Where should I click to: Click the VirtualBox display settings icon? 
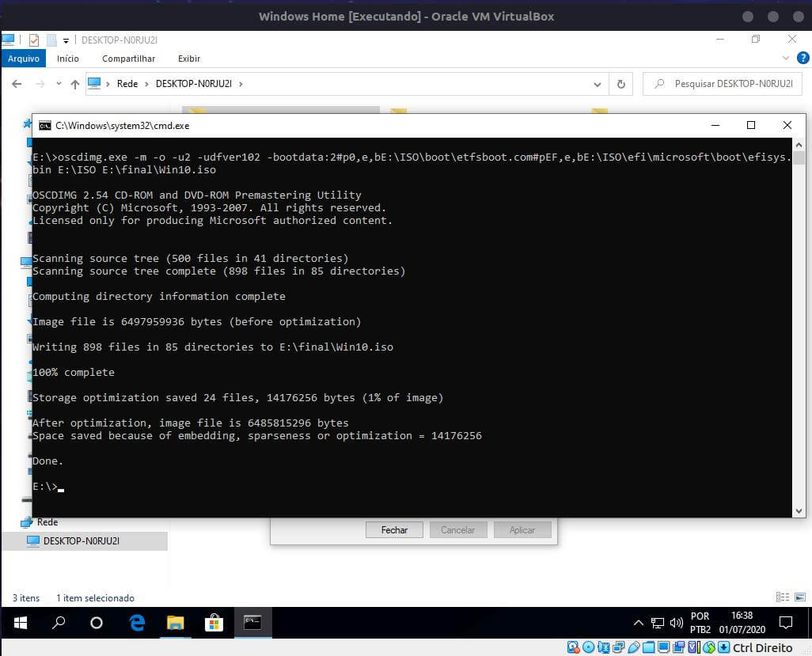[x=663, y=647]
